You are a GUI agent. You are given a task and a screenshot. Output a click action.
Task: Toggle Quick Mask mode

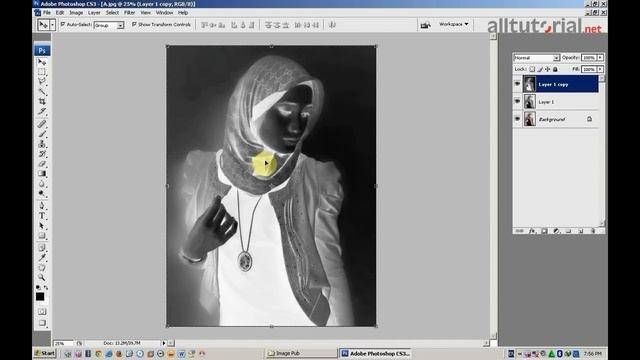click(42, 312)
